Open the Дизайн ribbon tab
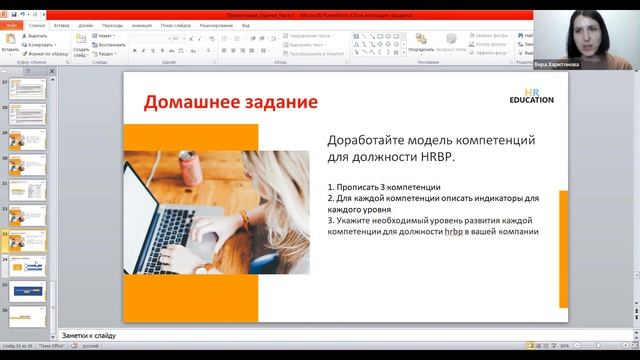 click(86, 25)
